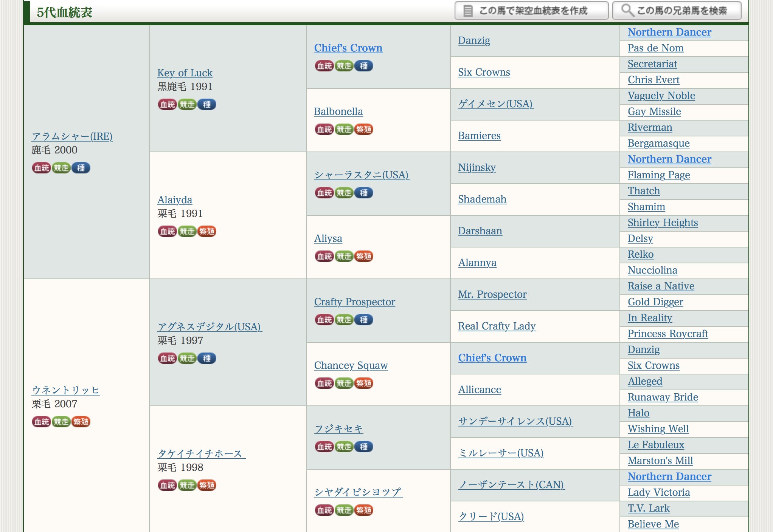Click the orange 繁殖 icon under ウネントリッヒ
Viewport: 773px width, 532px height.
pyautogui.click(x=81, y=422)
